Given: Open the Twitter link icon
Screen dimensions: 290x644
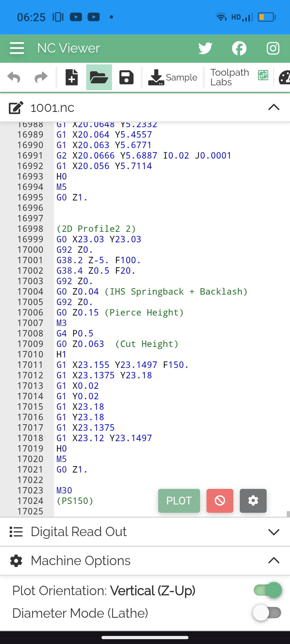Looking at the screenshot, I should 205,48.
